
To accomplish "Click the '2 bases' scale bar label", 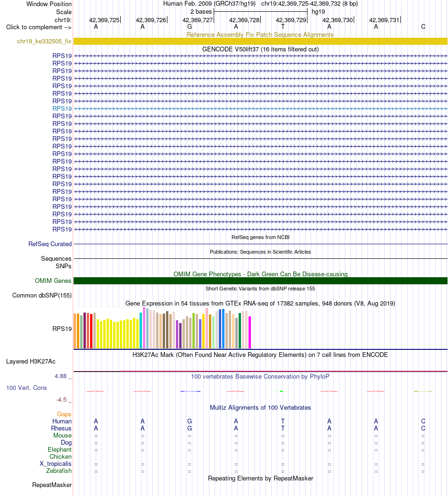I will point(201,12).
